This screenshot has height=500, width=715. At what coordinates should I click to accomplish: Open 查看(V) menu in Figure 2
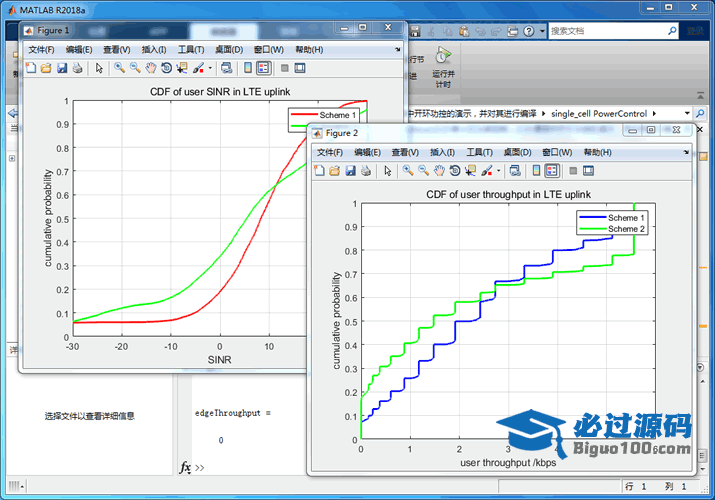click(405, 152)
